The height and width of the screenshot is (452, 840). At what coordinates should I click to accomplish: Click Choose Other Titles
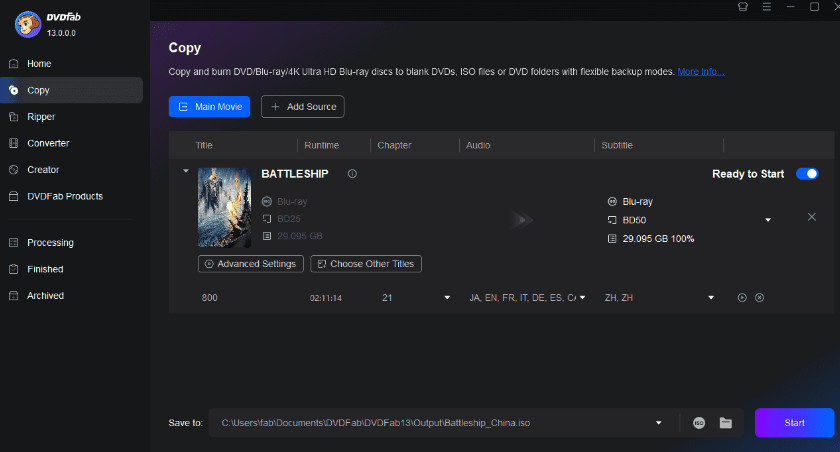pos(366,264)
